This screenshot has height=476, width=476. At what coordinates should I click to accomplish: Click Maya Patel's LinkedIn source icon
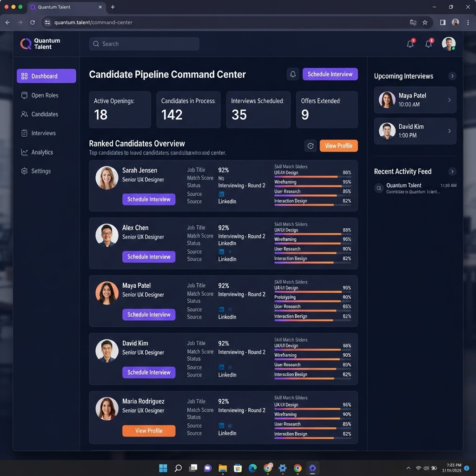221,309
